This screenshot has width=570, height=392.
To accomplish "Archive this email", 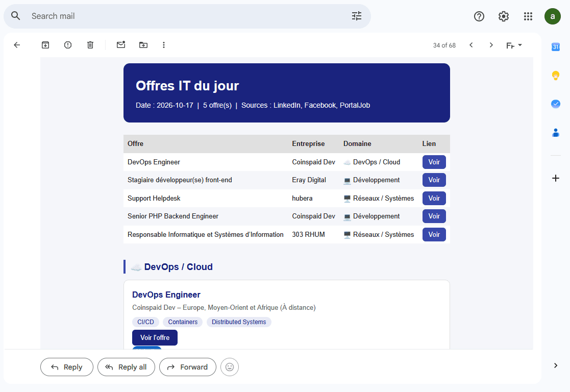I will click(x=45, y=45).
